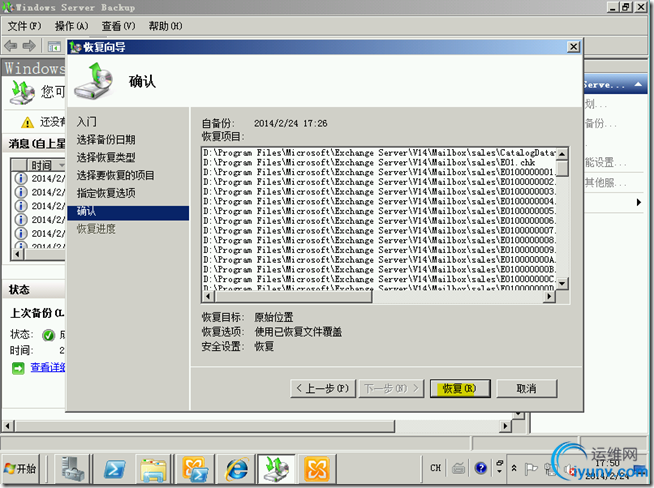Click the main window scroll-left arrow
This screenshot has width=654, height=488.
point(8,426)
